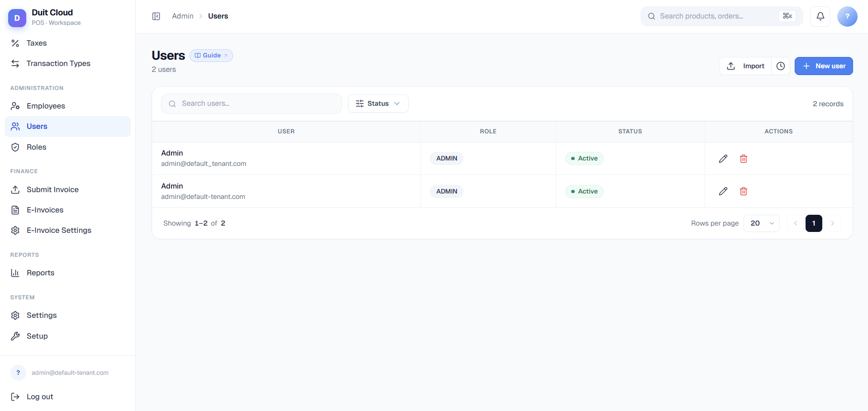The image size is (868, 411).
Task: Collapse the sidebar panel icon
Action: [x=156, y=16]
